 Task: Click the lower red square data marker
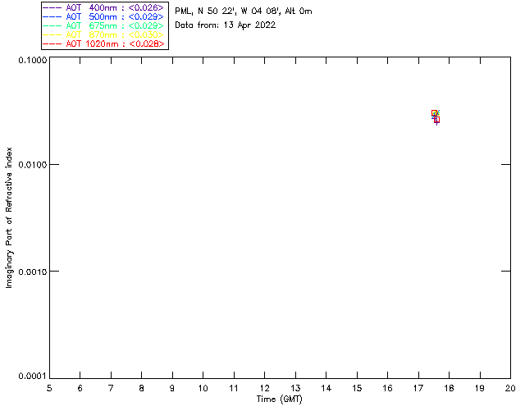(436, 120)
